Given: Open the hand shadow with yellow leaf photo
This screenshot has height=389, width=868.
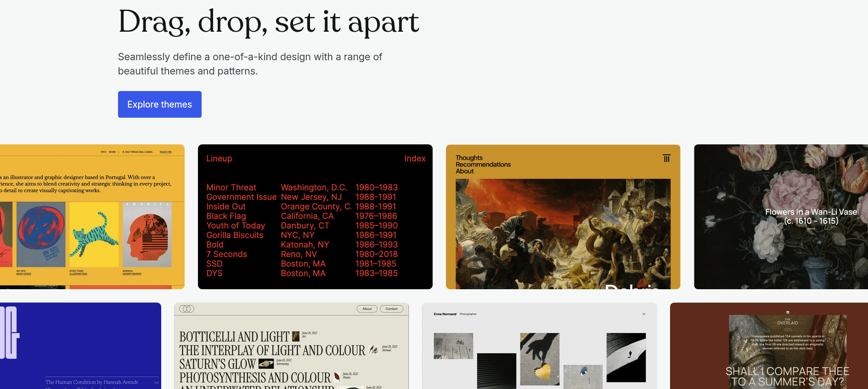Looking at the screenshot, I should point(539,359).
